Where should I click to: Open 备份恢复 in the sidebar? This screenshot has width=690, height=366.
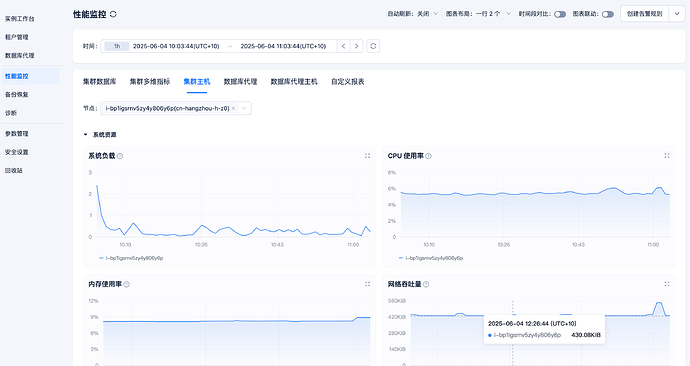click(x=17, y=95)
